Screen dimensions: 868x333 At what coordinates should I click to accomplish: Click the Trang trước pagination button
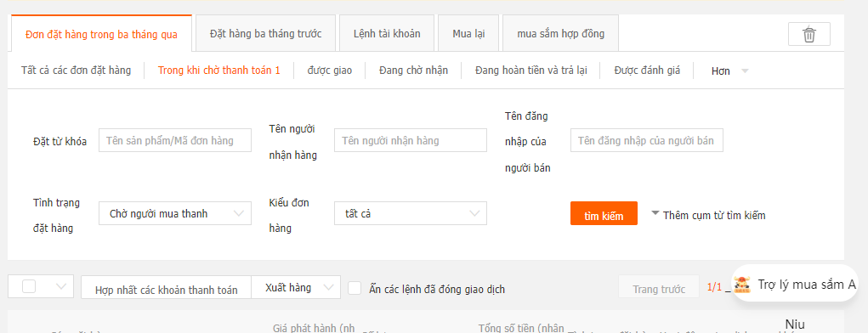coord(659,288)
